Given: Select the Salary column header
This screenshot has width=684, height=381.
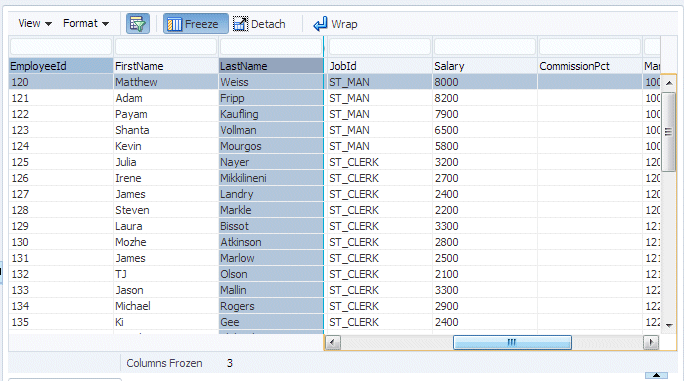Looking at the screenshot, I should point(485,66).
